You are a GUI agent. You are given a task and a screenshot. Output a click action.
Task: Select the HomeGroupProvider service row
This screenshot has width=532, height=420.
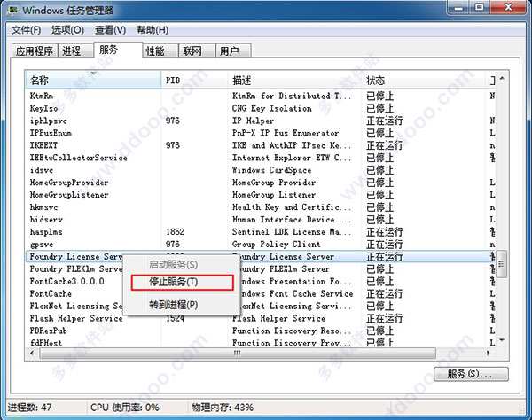(261, 183)
